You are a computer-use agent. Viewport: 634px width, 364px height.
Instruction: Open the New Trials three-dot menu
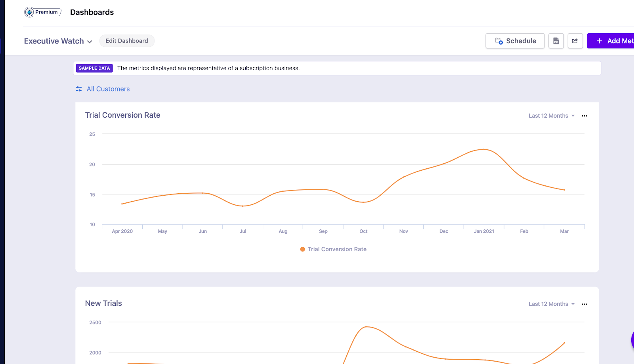click(x=584, y=304)
